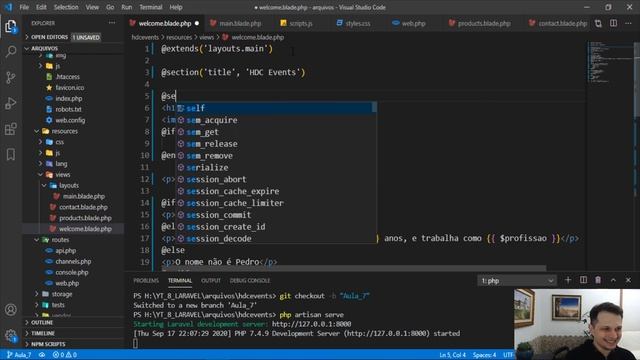Select the session_cache_limiter suggestion
Viewport: 640px width, 360px height.
[276, 203]
